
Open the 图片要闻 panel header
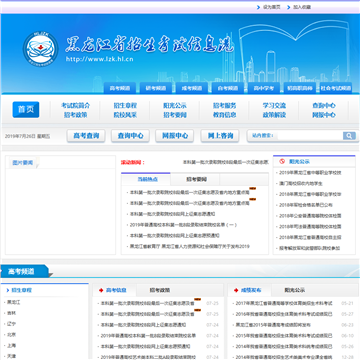23,163
